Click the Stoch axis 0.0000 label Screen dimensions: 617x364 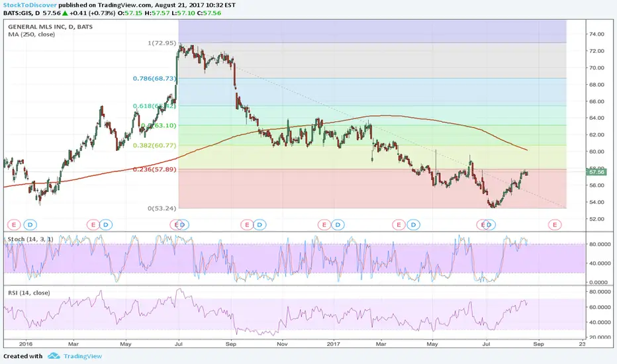[599, 282]
